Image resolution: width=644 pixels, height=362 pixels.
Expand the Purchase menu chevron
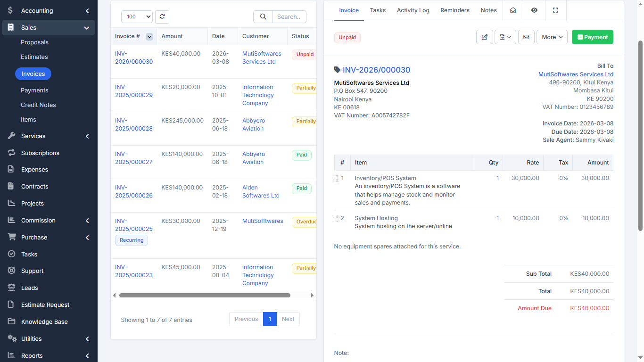click(87, 238)
